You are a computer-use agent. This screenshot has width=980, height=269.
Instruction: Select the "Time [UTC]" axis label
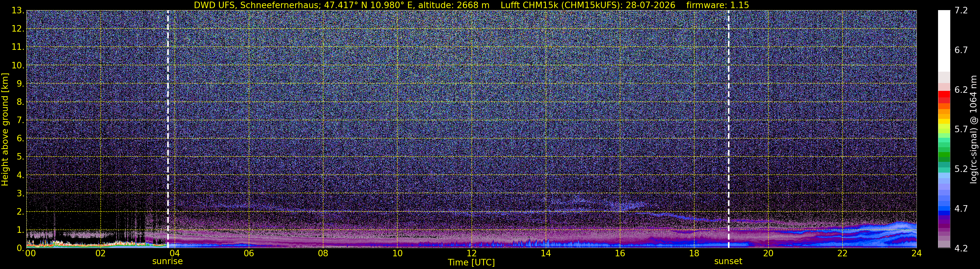[471, 262]
